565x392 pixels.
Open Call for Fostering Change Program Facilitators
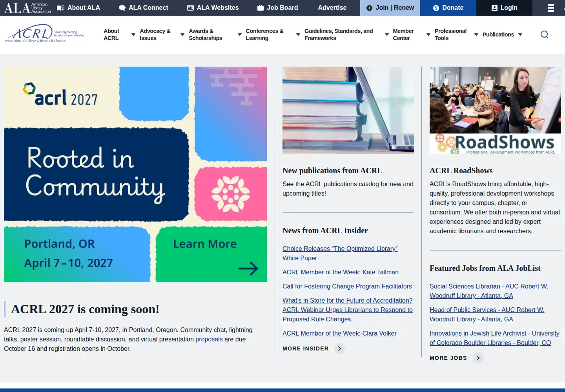347,286
